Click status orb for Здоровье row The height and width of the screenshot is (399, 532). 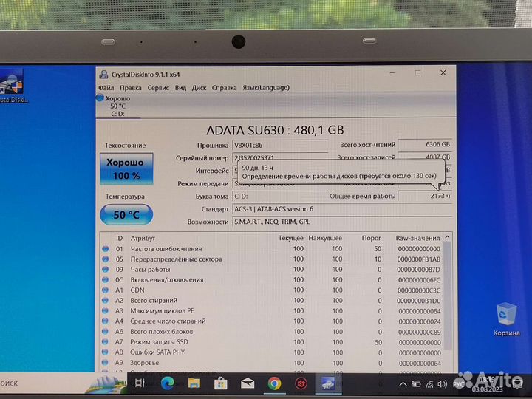point(106,362)
